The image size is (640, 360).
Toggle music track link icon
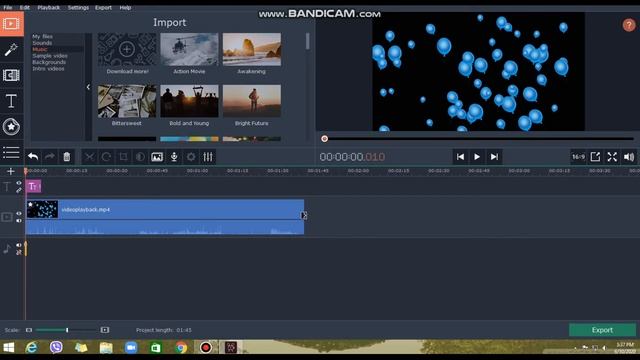(x=19, y=253)
